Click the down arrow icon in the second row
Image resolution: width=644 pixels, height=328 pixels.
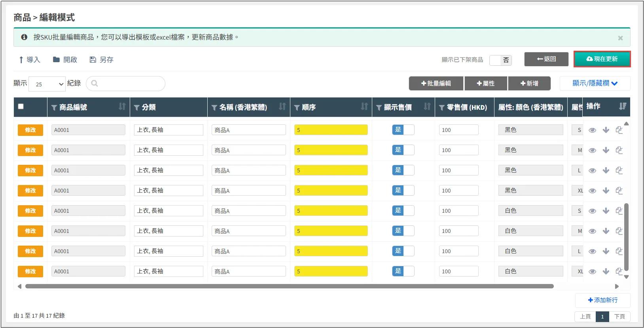606,151
